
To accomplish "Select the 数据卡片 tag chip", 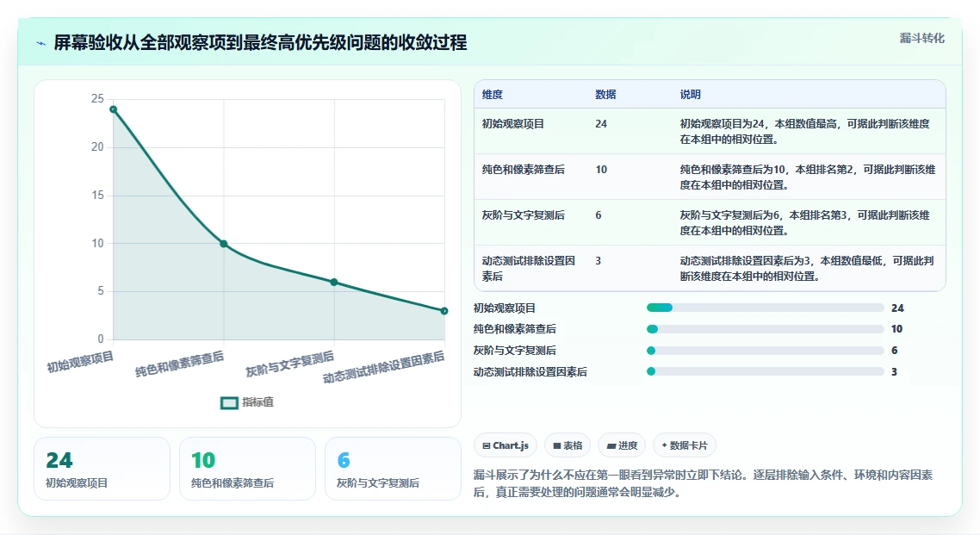I will [685, 445].
